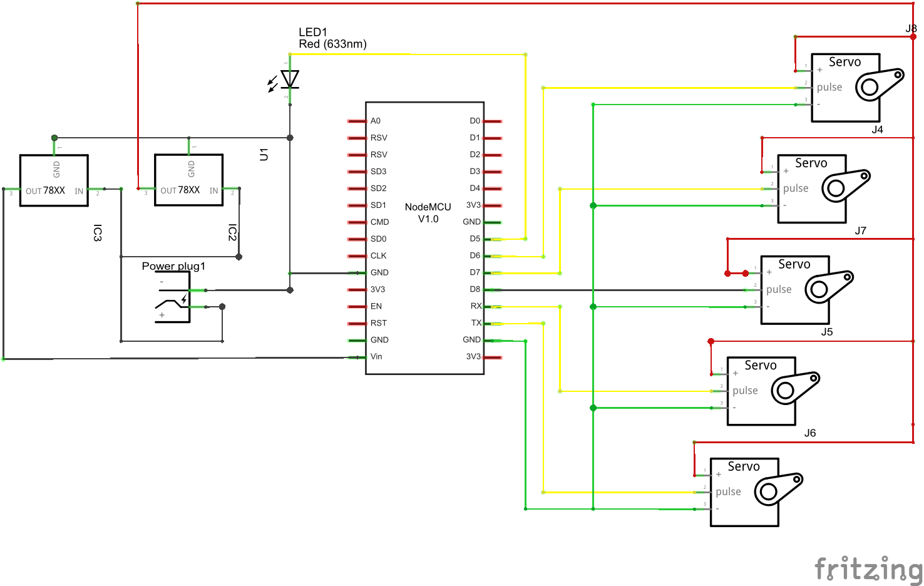
Task: Select the J6 servo label
Action: pos(810,433)
